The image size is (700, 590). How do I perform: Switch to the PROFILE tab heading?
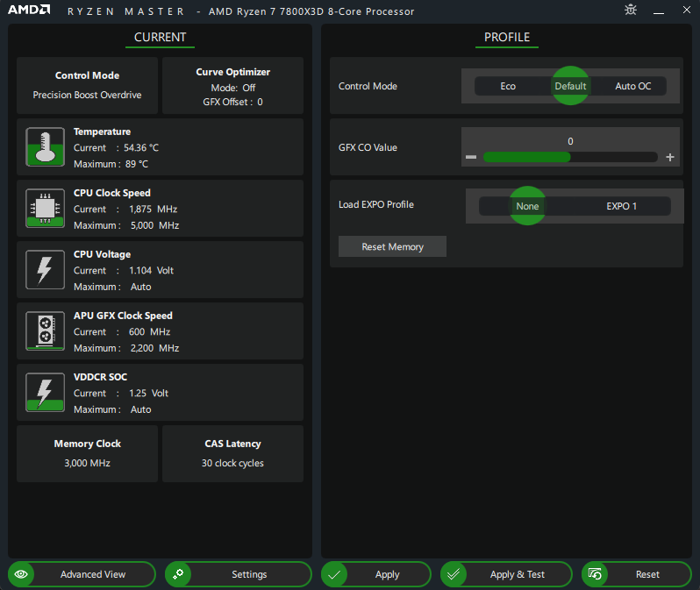[507, 37]
